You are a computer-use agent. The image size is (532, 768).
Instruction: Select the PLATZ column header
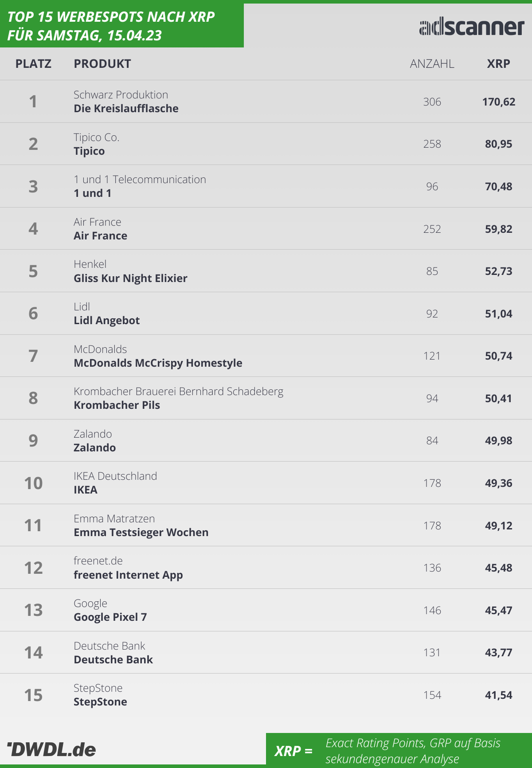click(33, 64)
